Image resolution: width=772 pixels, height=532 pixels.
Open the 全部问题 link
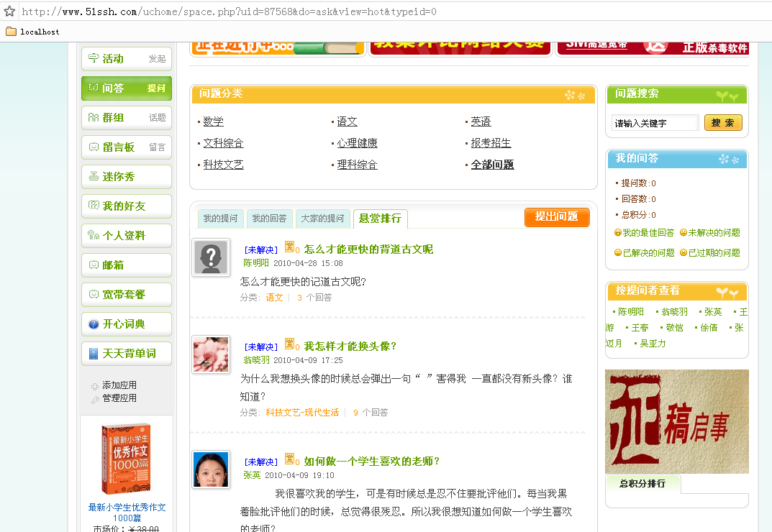492,165
